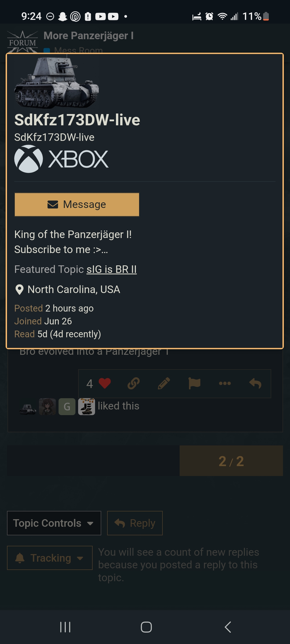Expand the Tracking notification dropdown
This screenshot has height=644, width=290.
(x=50, y=558)
